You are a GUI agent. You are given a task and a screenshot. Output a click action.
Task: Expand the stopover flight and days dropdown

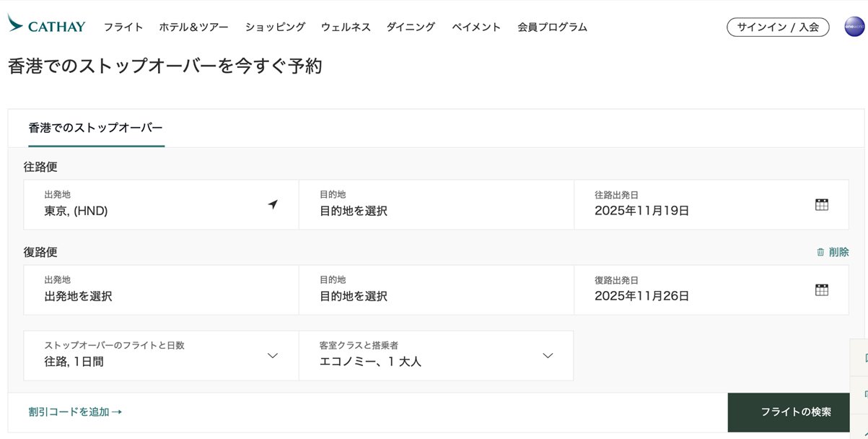(273, 355)
